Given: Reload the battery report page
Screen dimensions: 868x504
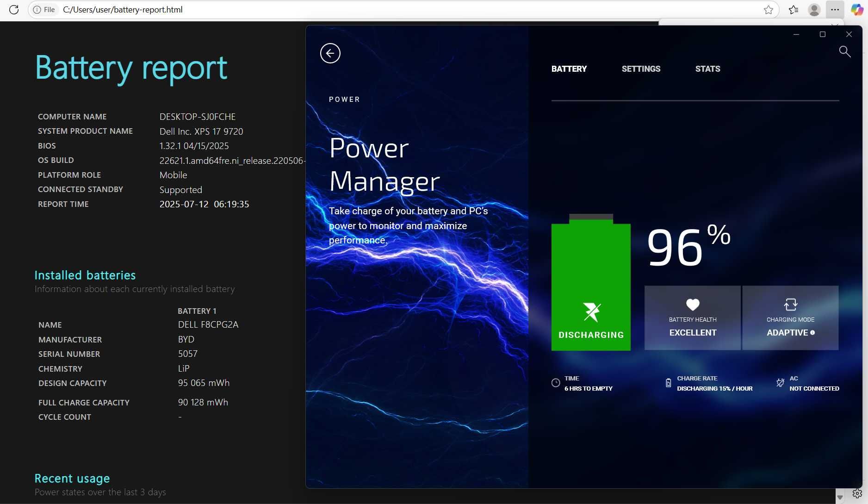Looking at the screenshot, I should click(14, 10).
